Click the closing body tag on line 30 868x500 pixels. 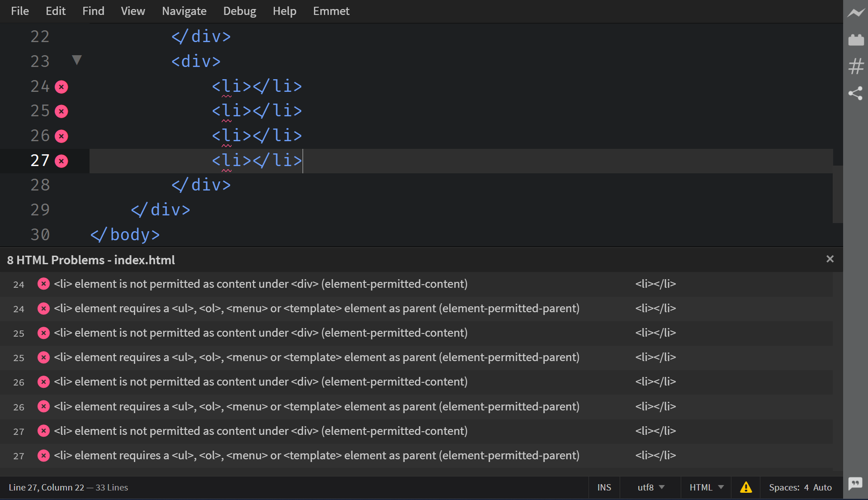tap(125, 235)
